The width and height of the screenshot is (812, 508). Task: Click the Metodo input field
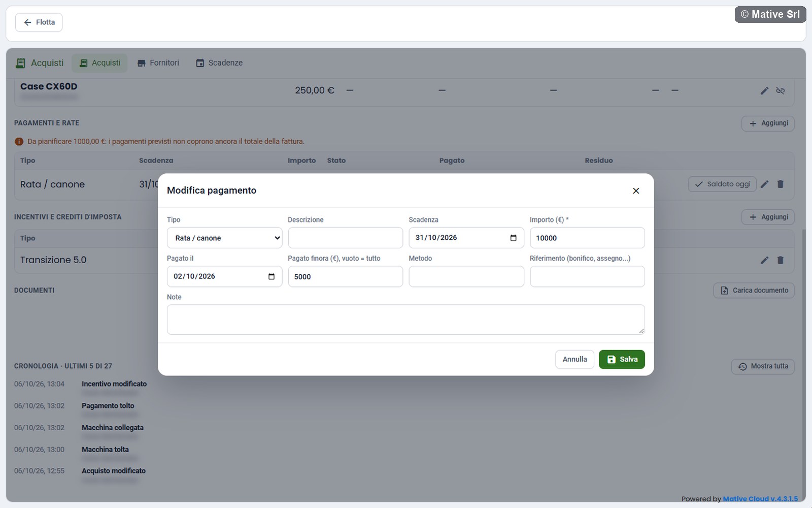[x=466, y=276]
